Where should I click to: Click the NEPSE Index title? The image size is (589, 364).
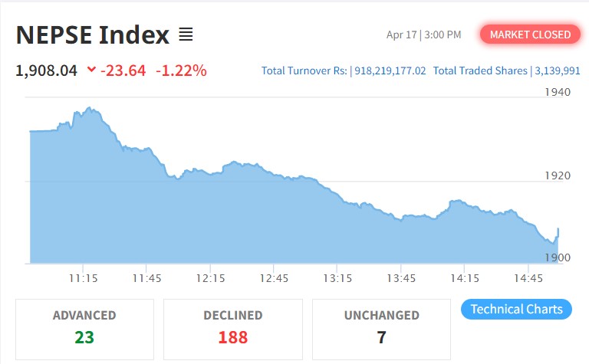coord(92,34)
